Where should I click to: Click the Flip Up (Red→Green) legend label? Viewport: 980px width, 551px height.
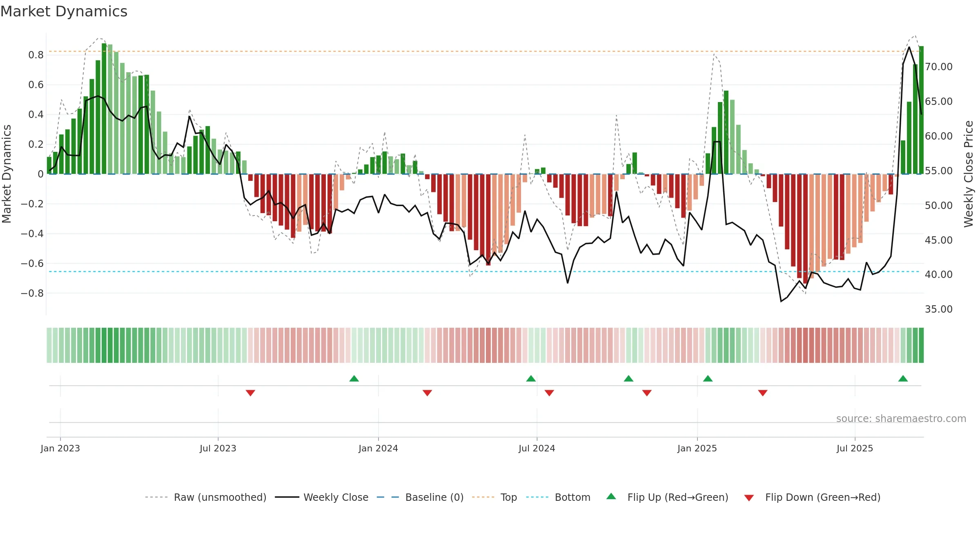pos(678,497)
